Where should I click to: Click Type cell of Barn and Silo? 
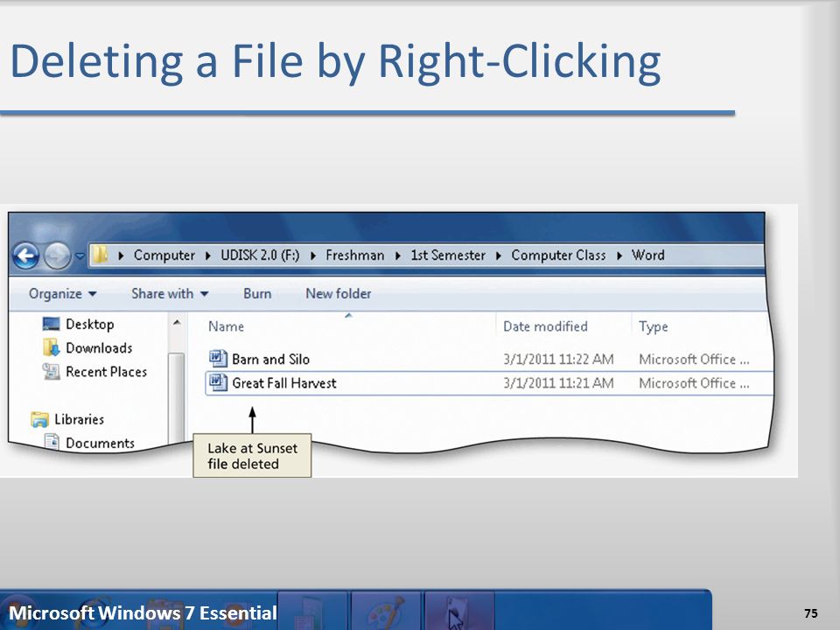(x=694, y=360)
